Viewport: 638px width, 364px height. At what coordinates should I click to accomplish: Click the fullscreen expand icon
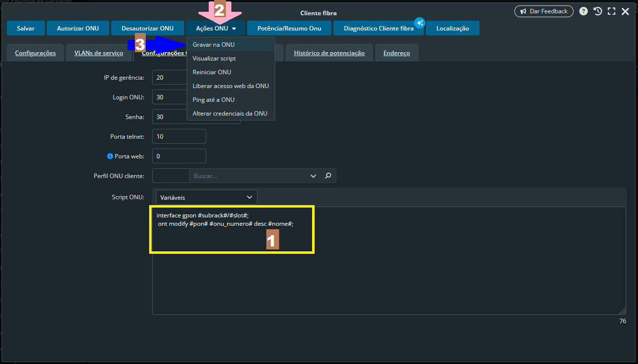[611, 11]
